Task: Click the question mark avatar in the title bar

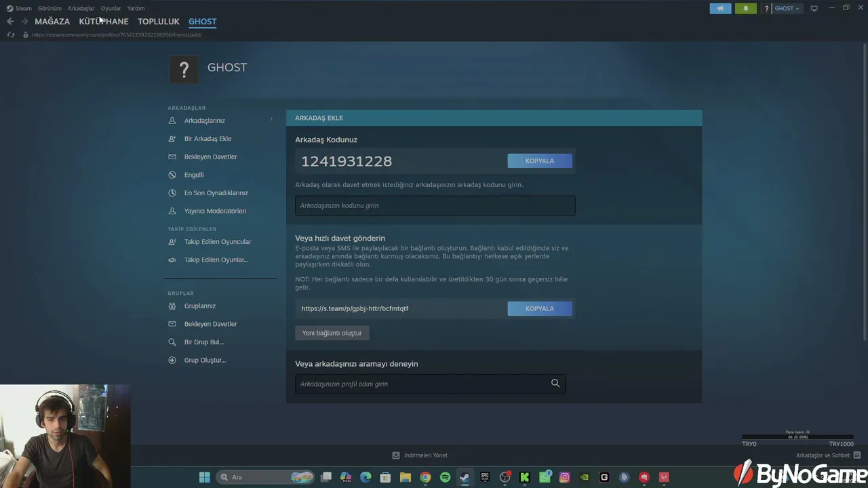Action: point(767,8)
